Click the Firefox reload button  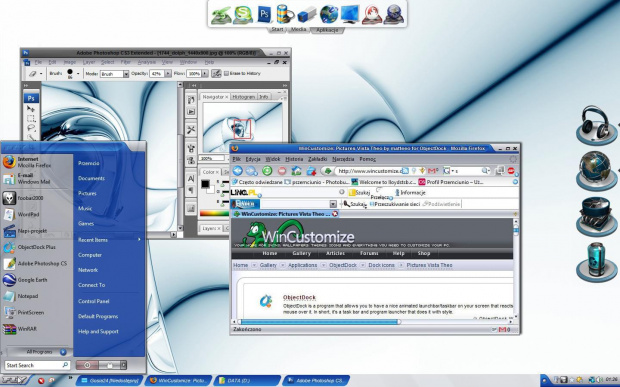(x=267, y=171)
